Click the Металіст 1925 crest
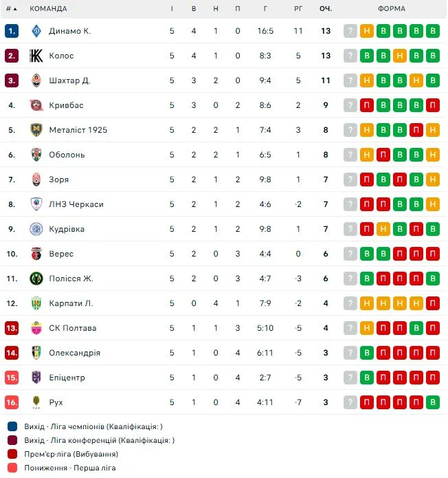The image size is (448, 478). [36, 130]
